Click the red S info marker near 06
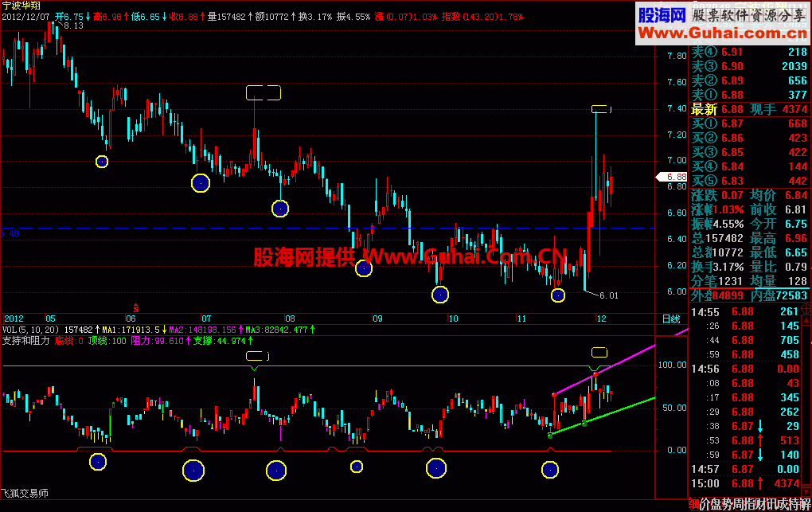Image resolution: width=812 pixels, height=512 pixels. pos(135,308)
